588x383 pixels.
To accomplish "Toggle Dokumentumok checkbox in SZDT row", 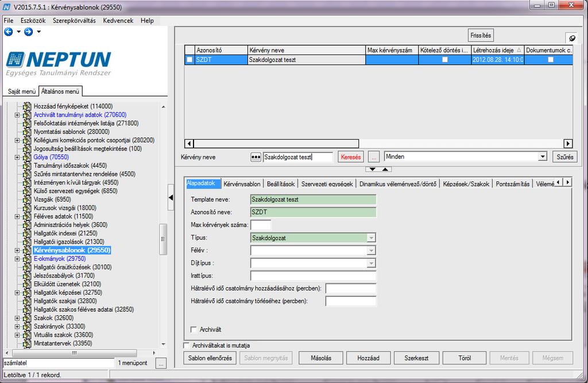I will [x=551, y=60].
